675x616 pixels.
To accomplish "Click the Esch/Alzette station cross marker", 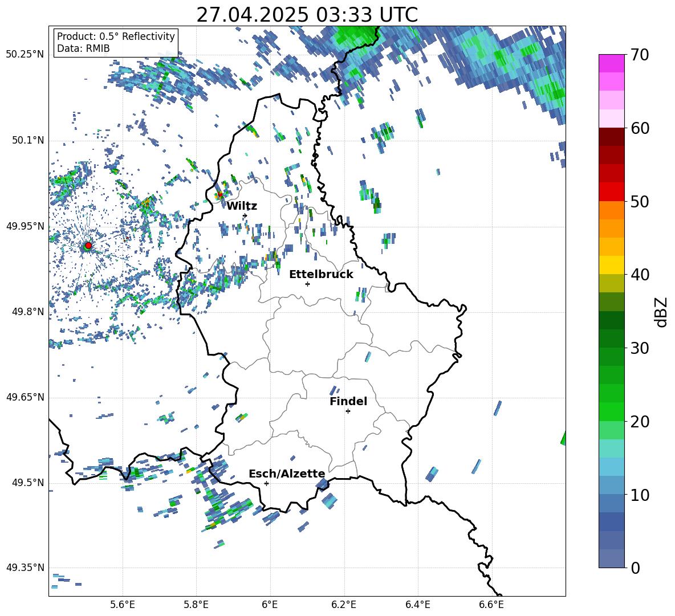I will point(266,483).
